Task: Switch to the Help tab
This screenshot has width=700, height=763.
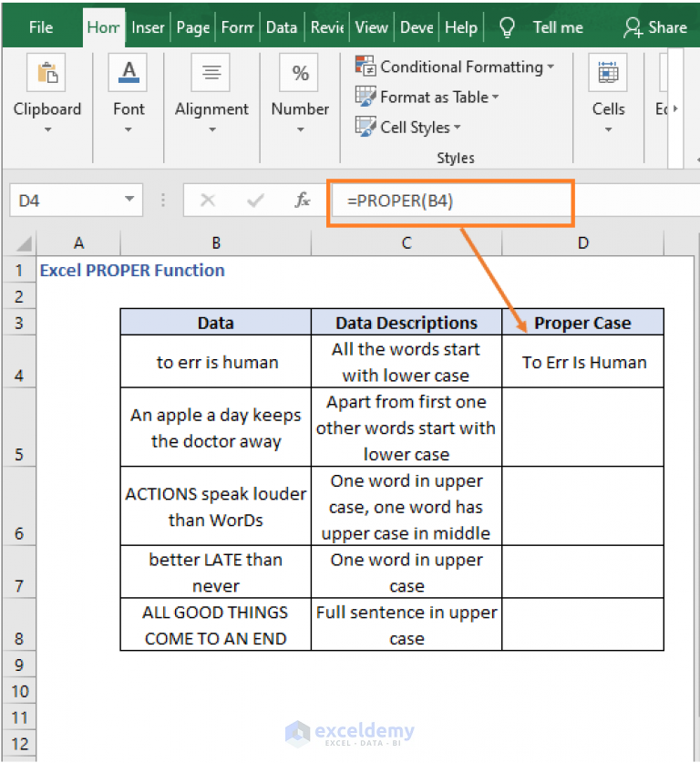Action: (x=461, y=27)
